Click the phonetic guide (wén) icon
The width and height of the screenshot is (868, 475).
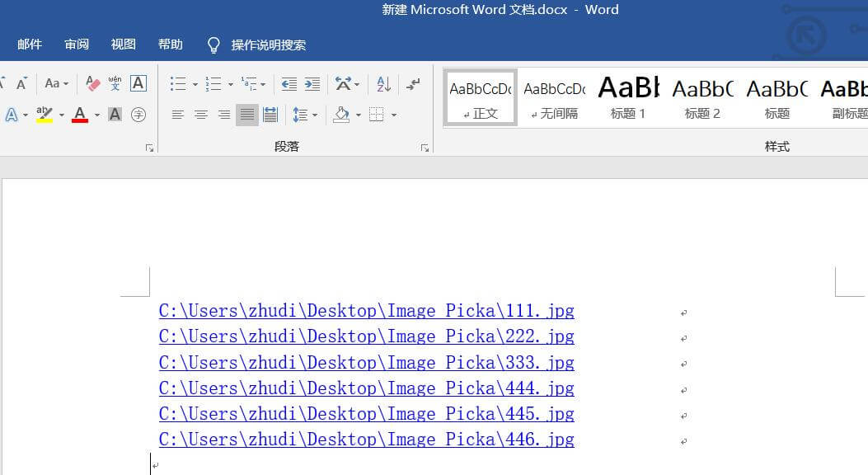[115, 83]
